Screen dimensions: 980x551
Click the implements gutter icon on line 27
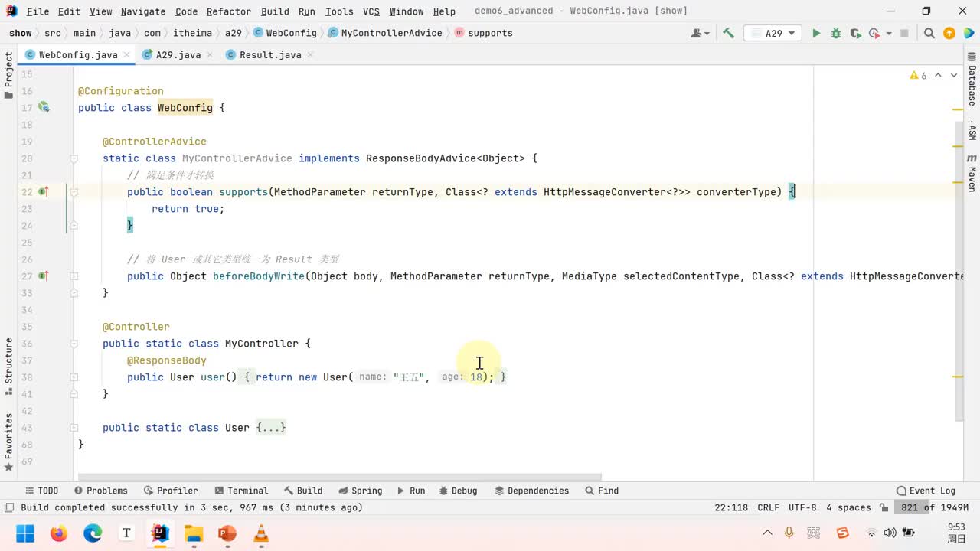click(x=44, y=276)
